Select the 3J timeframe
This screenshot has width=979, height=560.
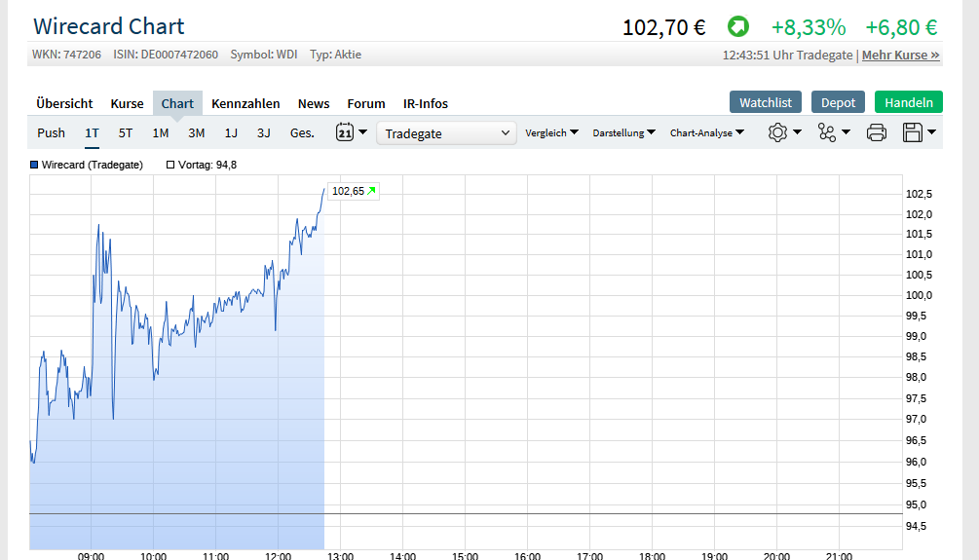(x=263, y=133)
